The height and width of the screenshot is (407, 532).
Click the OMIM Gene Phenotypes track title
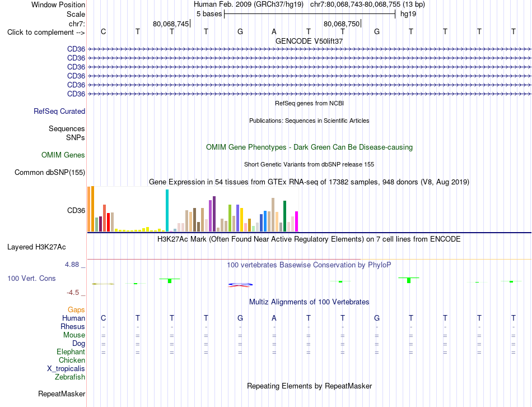pos(310,147)
